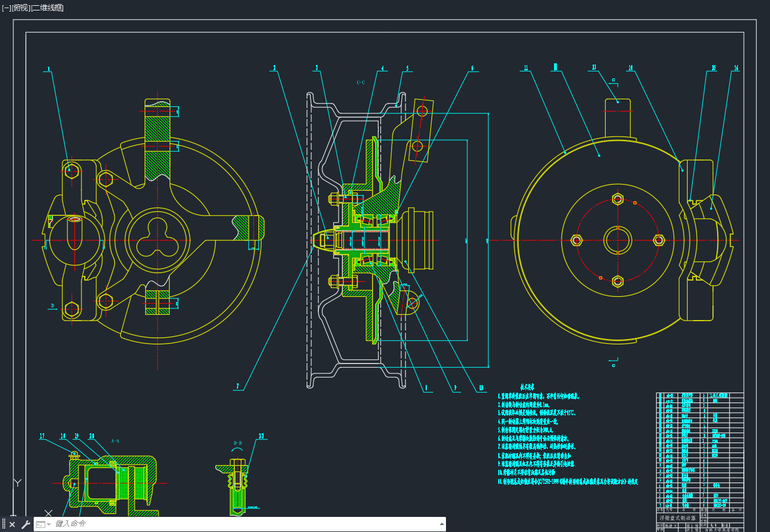Select the 序号 header cell
Viewport: 770px width, 532px height.
pos(659,510)
